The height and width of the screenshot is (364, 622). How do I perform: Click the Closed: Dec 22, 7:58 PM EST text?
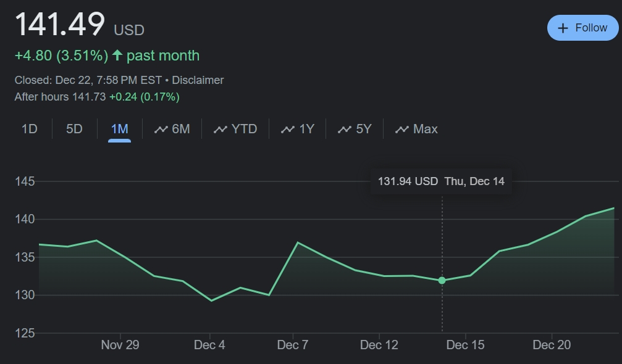point(88,80)
